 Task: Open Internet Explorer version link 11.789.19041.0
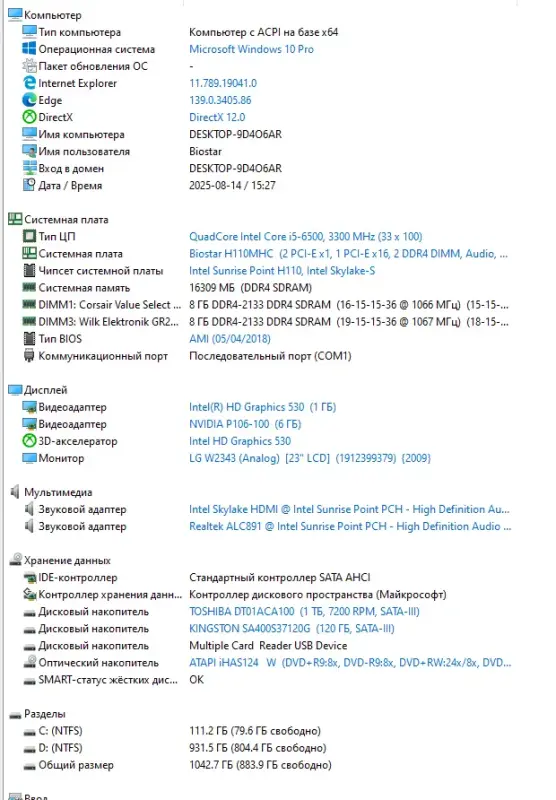click(x=223, y=83)
